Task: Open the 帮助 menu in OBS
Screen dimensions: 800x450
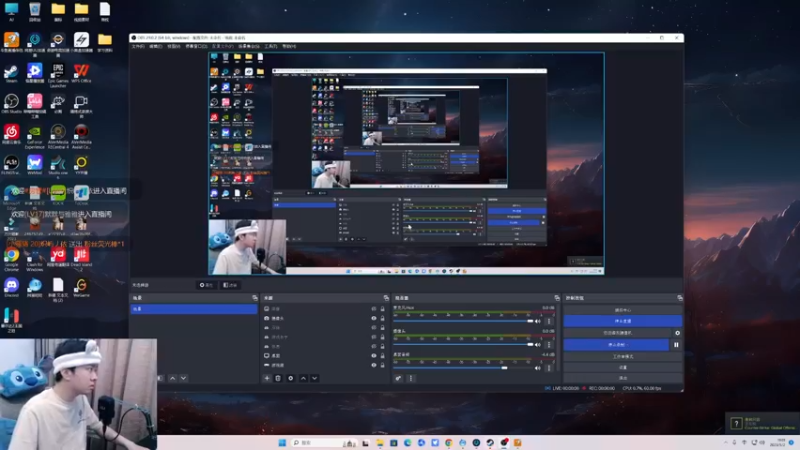Action: coord(289,46)
